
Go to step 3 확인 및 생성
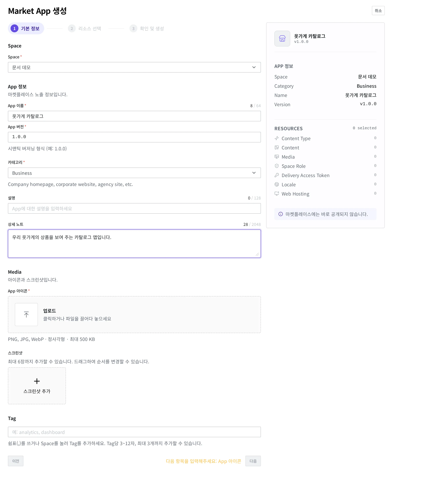pos(147,28)
